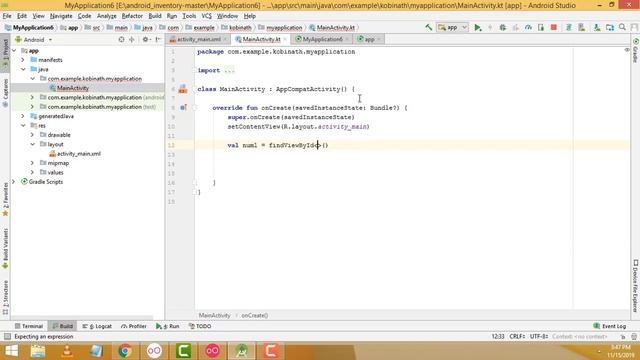
Task: Open the Captures side panel
Action: (5, 93)
